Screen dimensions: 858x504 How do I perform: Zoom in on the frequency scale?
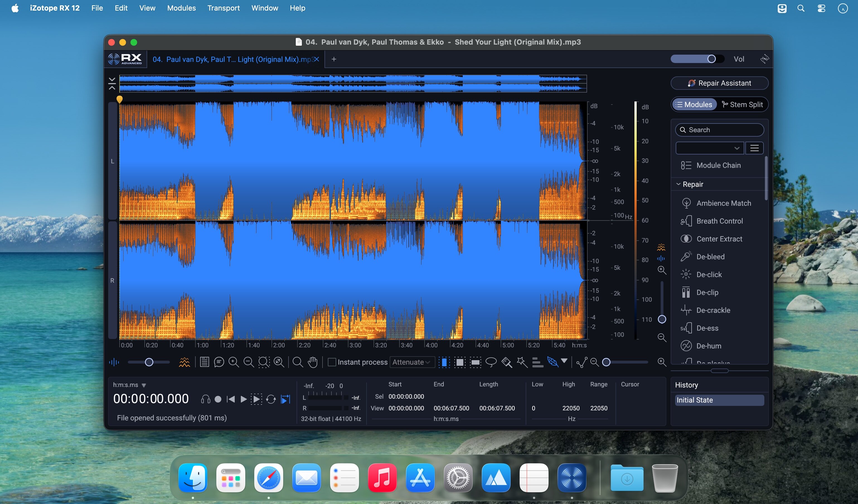tap(662, 270)
